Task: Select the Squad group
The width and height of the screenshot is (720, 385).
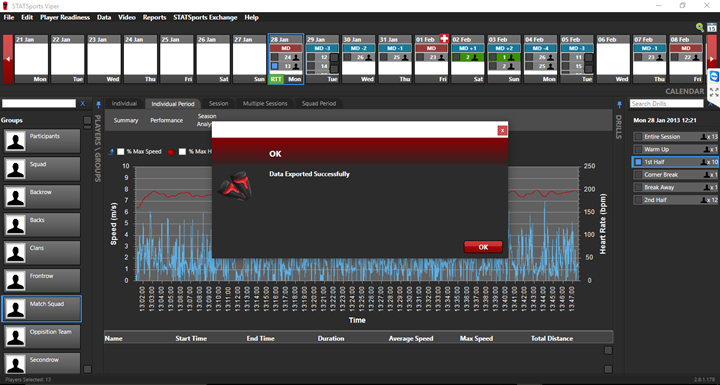Action: [42, 169]
